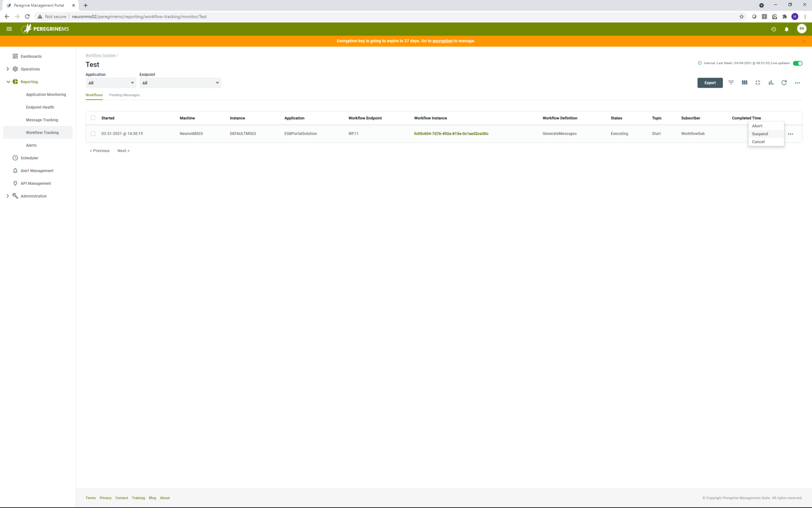Open the bar chart view icon

point(771,83)
